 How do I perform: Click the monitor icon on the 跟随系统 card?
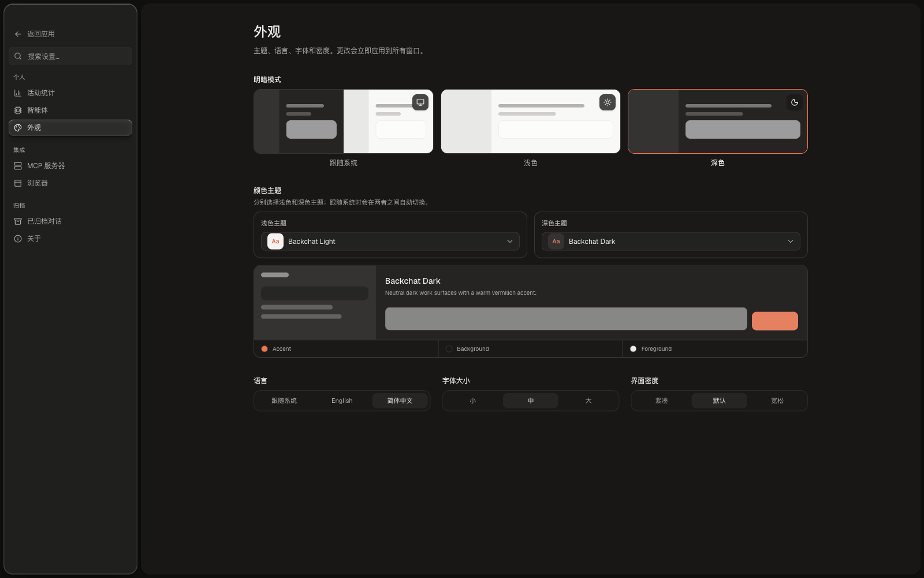[x=420, y=102]
